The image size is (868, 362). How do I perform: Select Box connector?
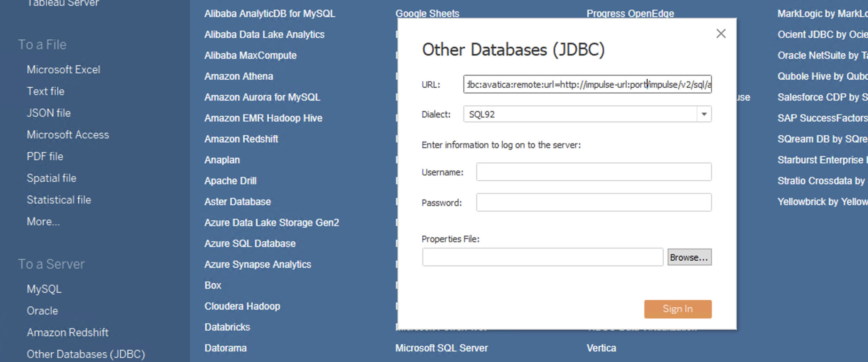point(213,285)
